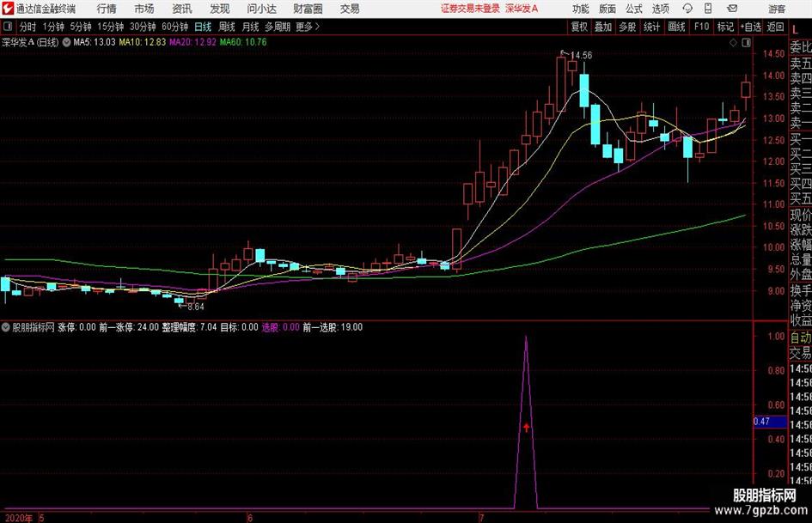Image resolution: width=812 pixels, height=523 pixels.
Task: Open the 资讯 menu
Action: pyautogui.click(x=182, y=9)
